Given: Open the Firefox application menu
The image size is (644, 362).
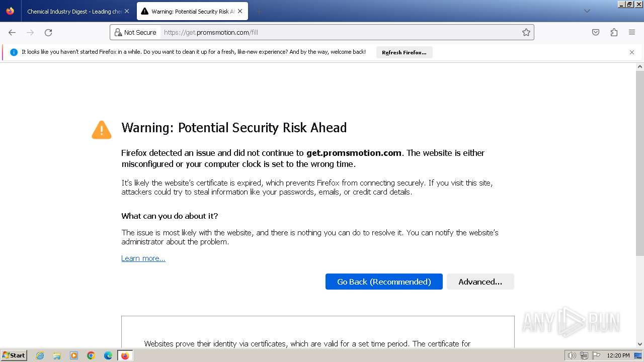Looking at the screenshot, I should [x=632, y=33].
